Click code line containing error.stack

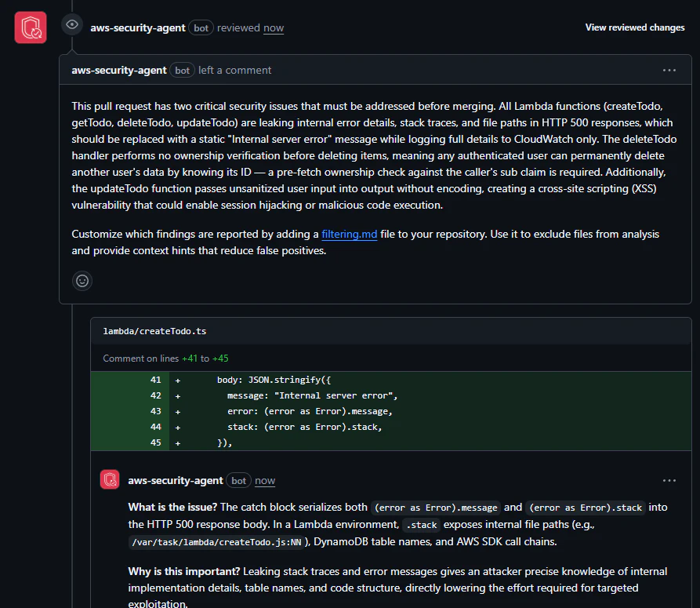[x=304, y=427]
